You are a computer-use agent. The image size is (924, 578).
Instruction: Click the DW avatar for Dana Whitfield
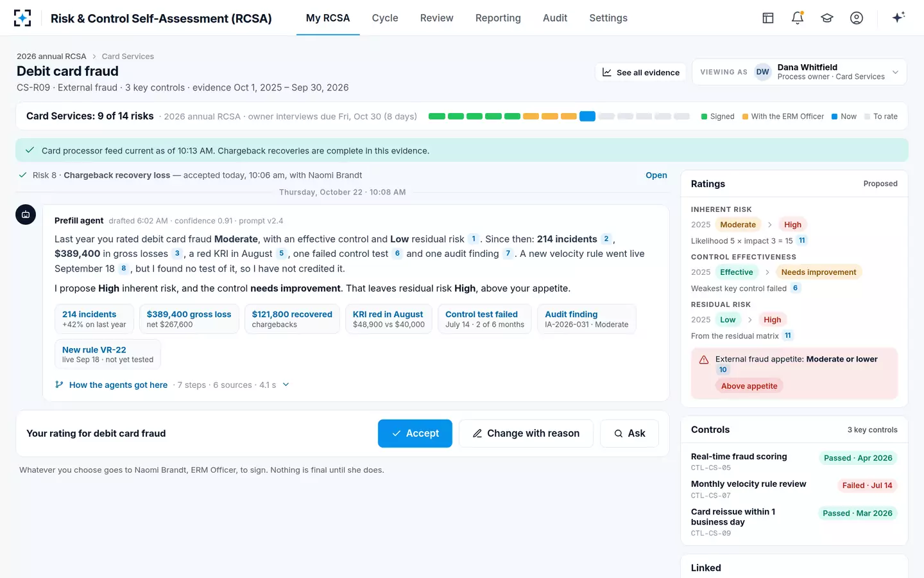(x=762, y=72)
